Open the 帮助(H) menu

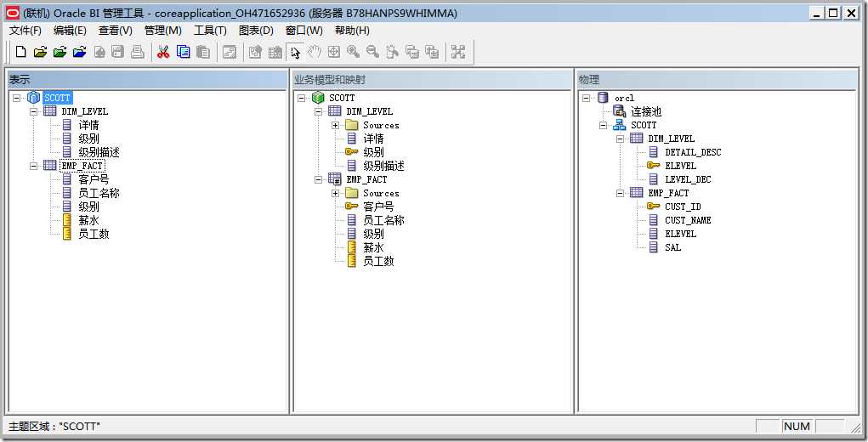coord(352,31)
